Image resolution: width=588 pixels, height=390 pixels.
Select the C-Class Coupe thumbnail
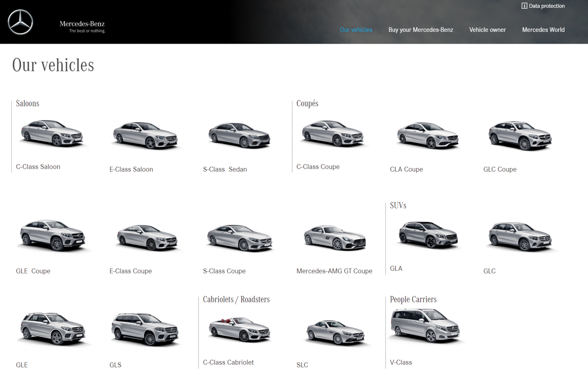click(x=333, y=133)
